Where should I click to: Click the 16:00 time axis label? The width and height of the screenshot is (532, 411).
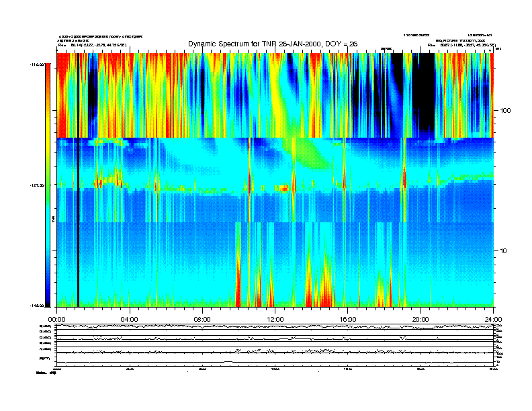point(348,320)
